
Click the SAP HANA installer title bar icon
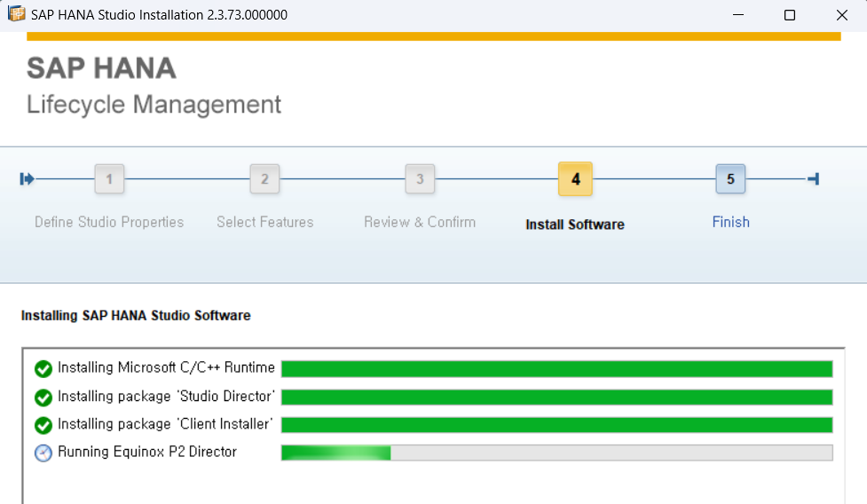[x=17, y=14]
